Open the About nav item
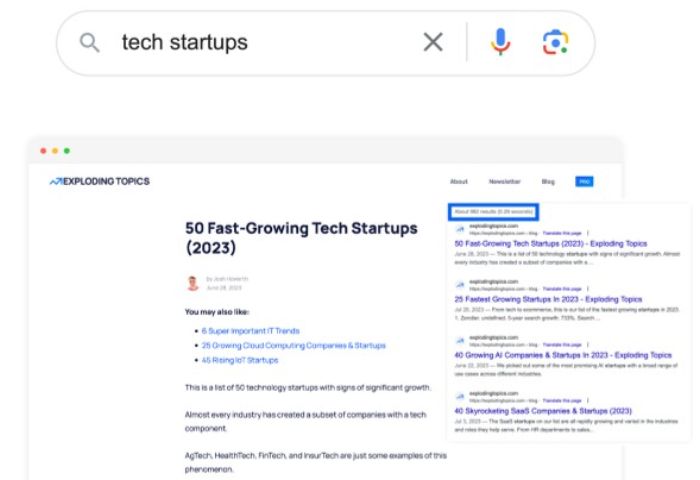 pos(459,181)
